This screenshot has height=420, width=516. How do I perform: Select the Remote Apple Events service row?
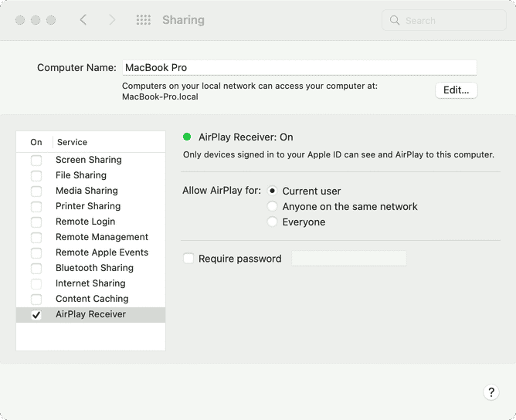point(91,252)
